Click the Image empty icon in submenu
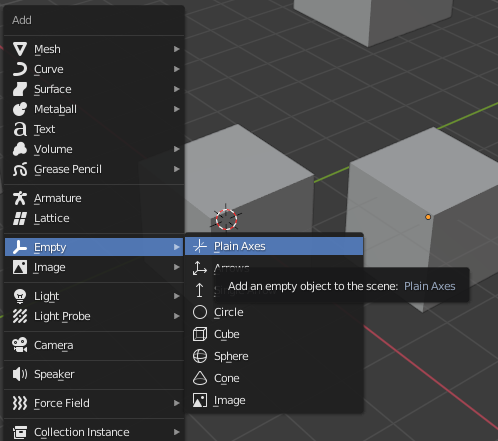 pyautogui.click(x=200, y=400)
